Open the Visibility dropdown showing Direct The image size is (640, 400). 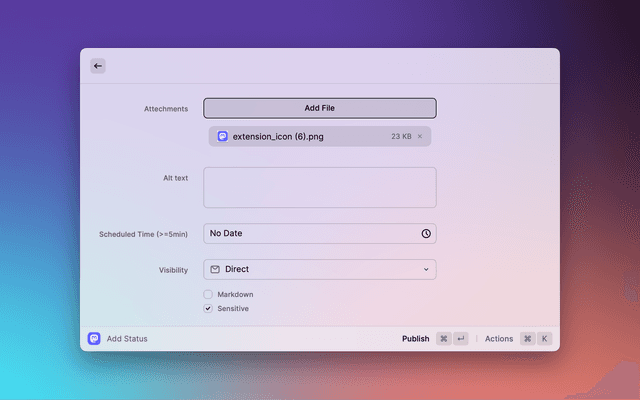click(x=319, y=269)
